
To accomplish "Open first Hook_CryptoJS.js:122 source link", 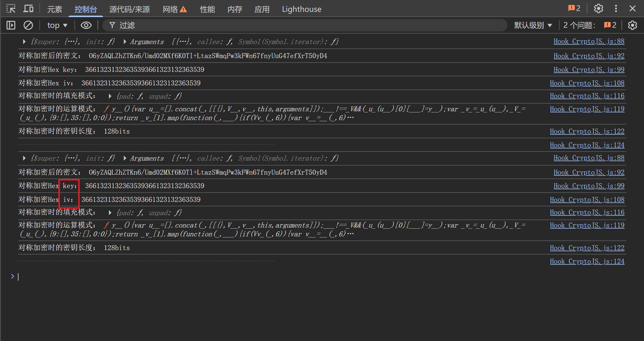I will tap(587, 131).
